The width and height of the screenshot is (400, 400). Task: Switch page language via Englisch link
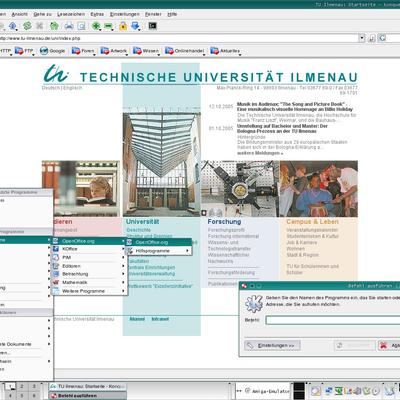coord(72,88)
